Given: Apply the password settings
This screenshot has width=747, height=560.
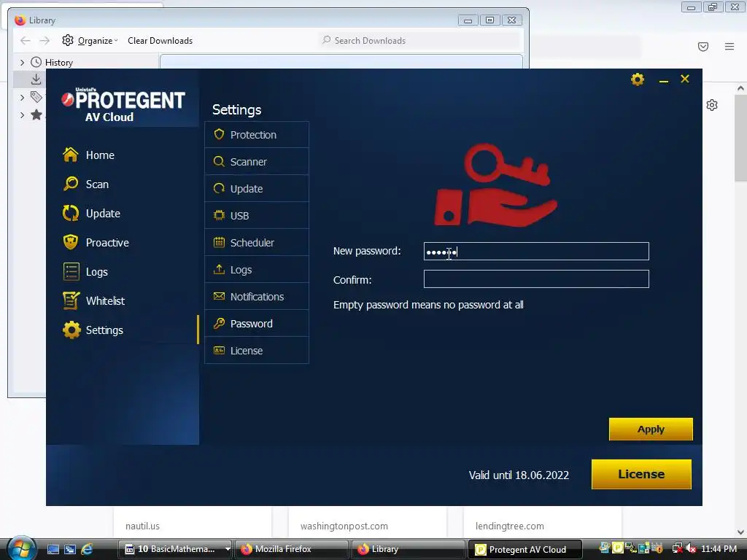Looking at the screenshot, I should click(651, 429).
